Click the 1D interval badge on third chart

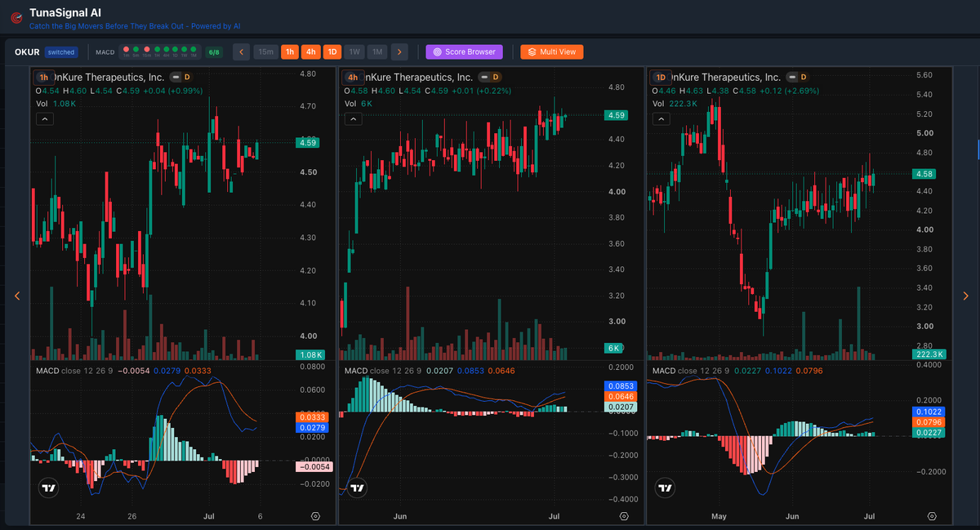click(x=661, y=77)
